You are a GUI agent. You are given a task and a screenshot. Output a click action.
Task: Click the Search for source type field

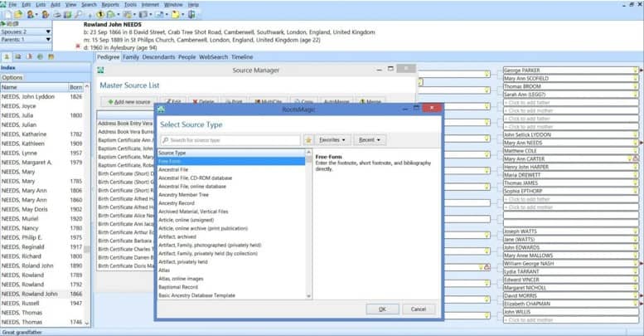(x=230, y=140)
